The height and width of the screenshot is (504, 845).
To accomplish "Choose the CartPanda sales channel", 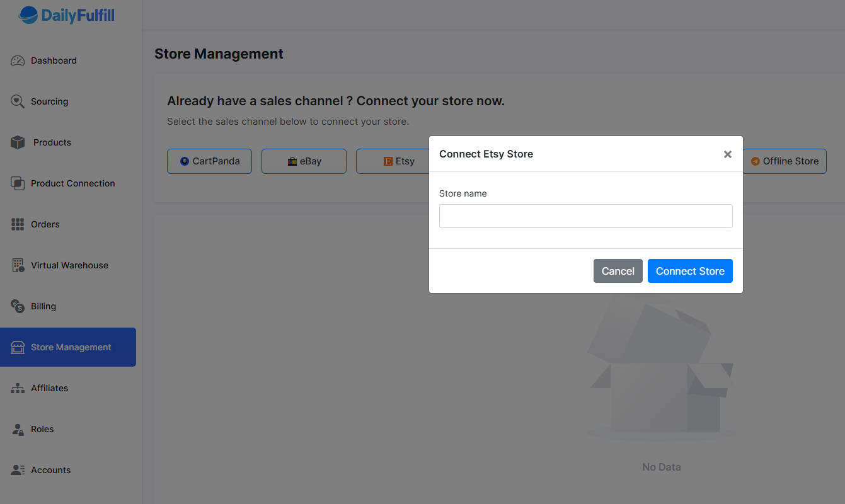I will pos(209,161).
